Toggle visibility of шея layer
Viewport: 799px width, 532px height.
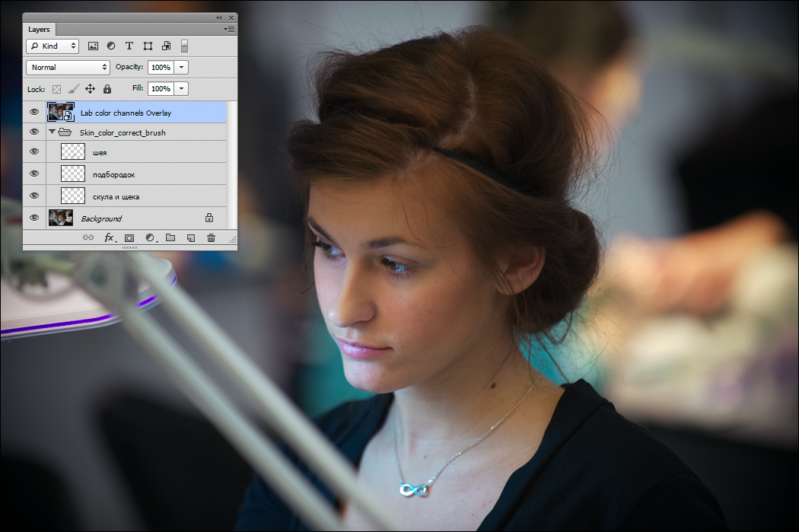pyautogui.click(x=34, y=152)
